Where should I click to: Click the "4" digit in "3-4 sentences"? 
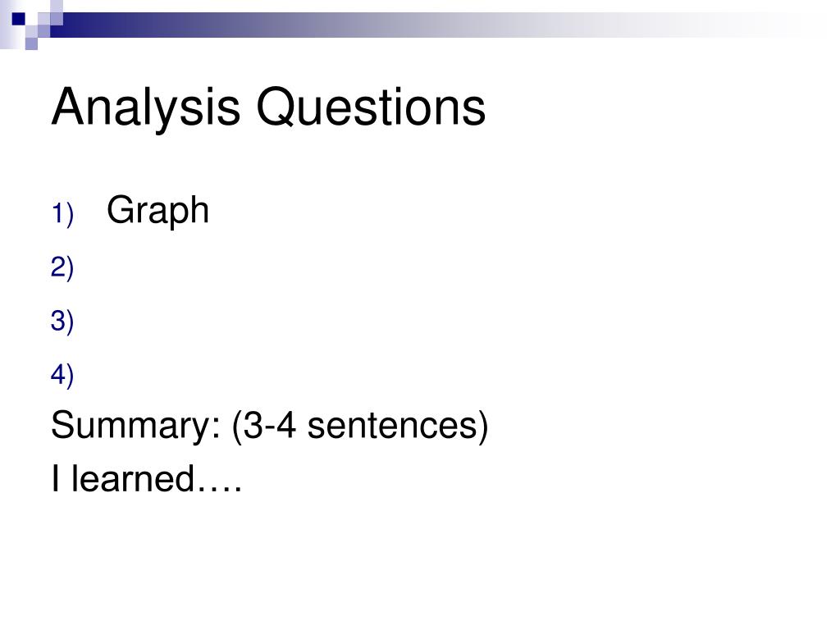(285, 426)
